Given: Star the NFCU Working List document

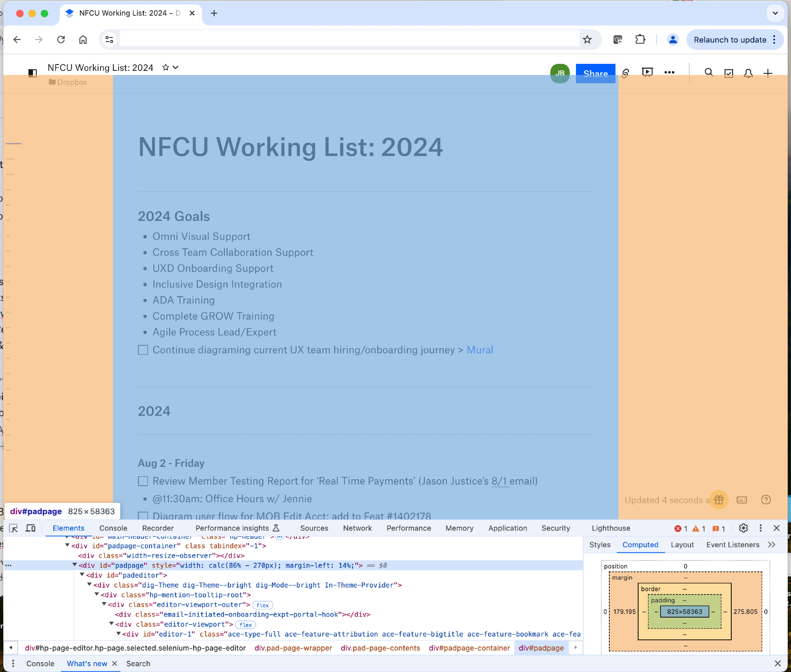Looking at the screenshot, I should point(166,68).
